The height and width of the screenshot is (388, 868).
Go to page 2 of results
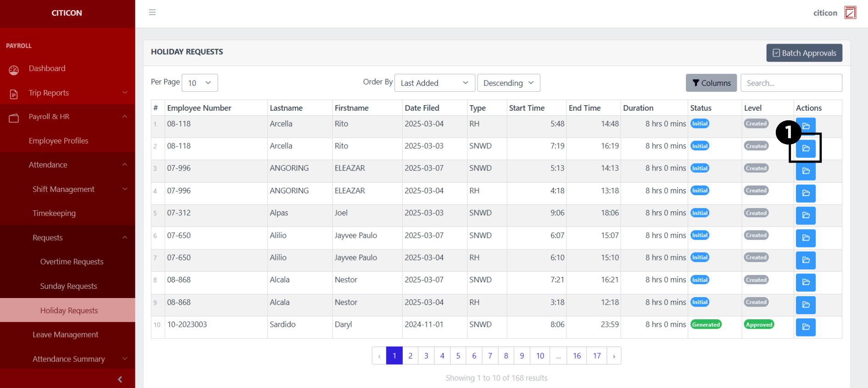[410, 356]
